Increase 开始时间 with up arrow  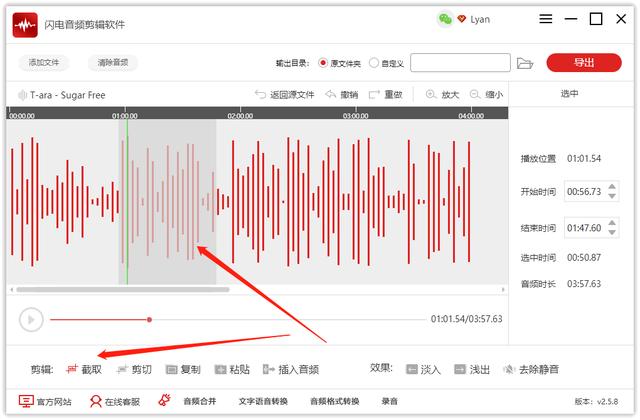tap(611, 187)
